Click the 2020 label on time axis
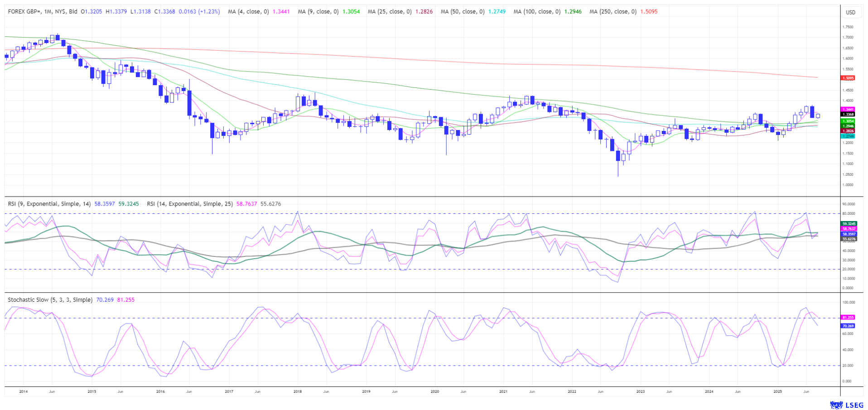This screenshot has height=410, width=868. click(x=434, y=391)
